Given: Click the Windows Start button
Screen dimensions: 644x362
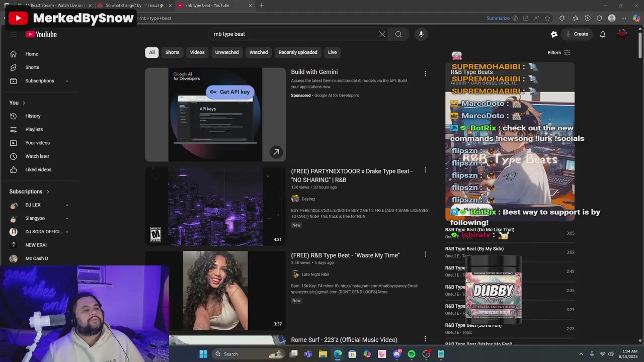Looking at the screenshot, I should tap(203, 354).
